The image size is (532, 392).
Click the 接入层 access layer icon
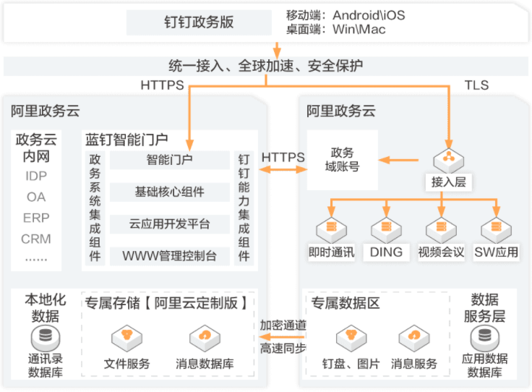pos(449,160)
